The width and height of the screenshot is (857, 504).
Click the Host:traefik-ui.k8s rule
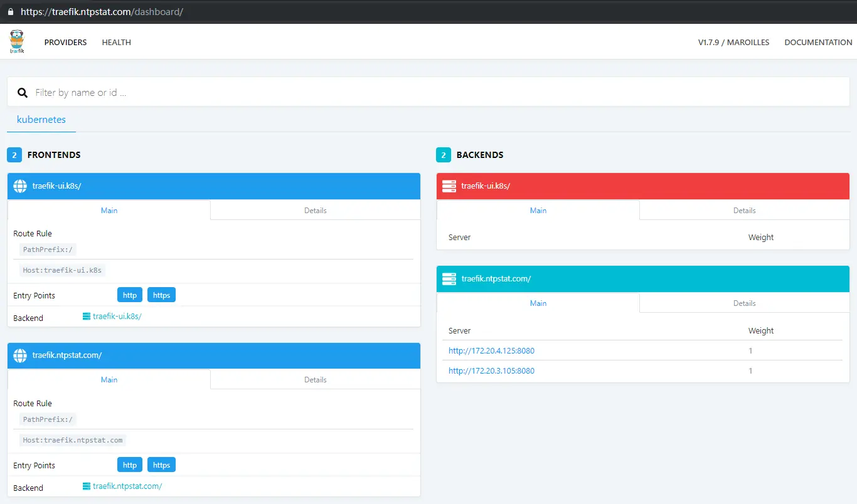[x=63, y=270]
